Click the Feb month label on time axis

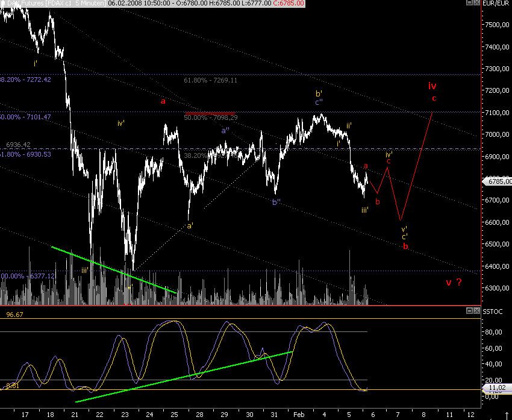click(299, 415)
